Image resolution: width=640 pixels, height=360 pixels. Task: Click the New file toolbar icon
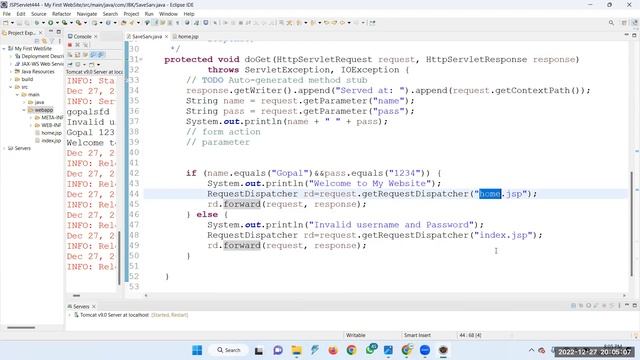(x=6, y=23)
